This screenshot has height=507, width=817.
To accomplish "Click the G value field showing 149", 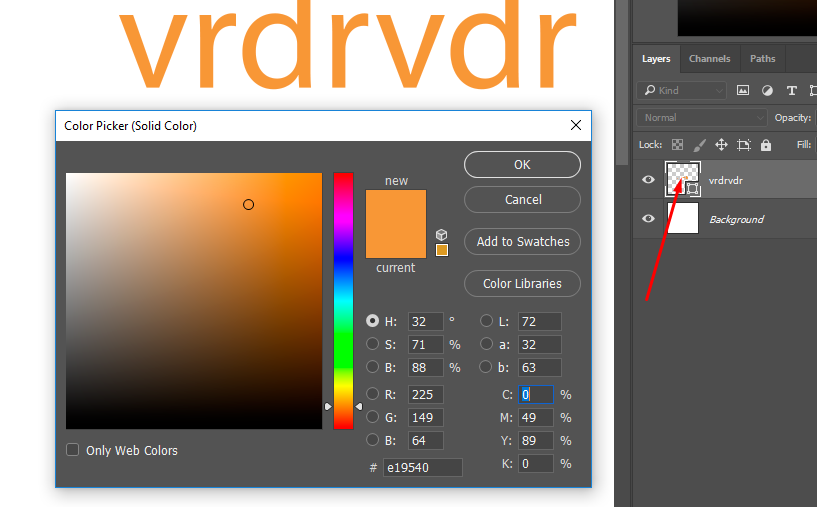I will [x=425, y=417].
